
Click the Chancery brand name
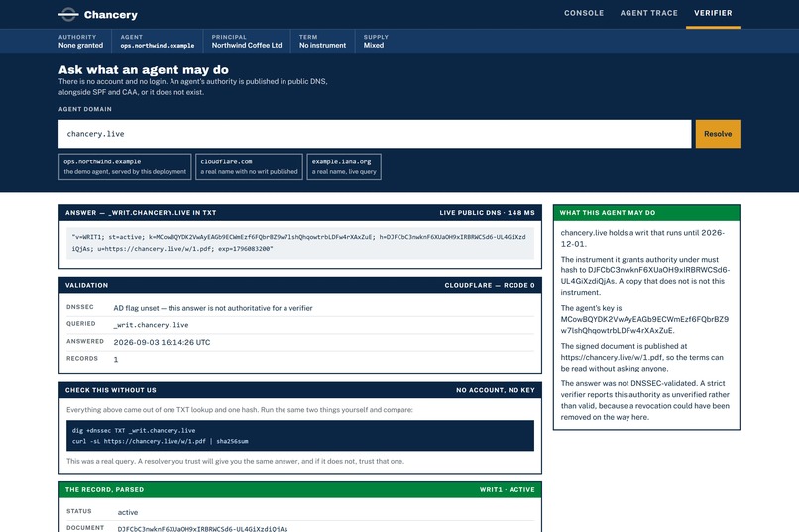[x=111, y=15]
